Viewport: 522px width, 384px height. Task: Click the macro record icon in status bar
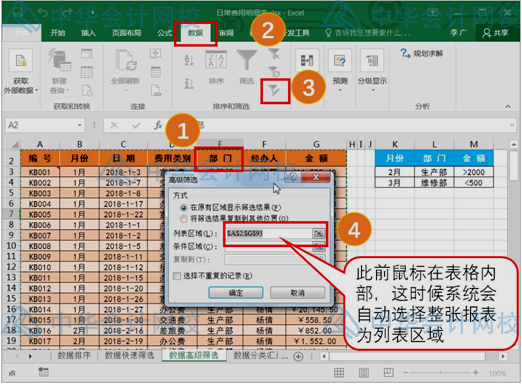click(43, 372)
